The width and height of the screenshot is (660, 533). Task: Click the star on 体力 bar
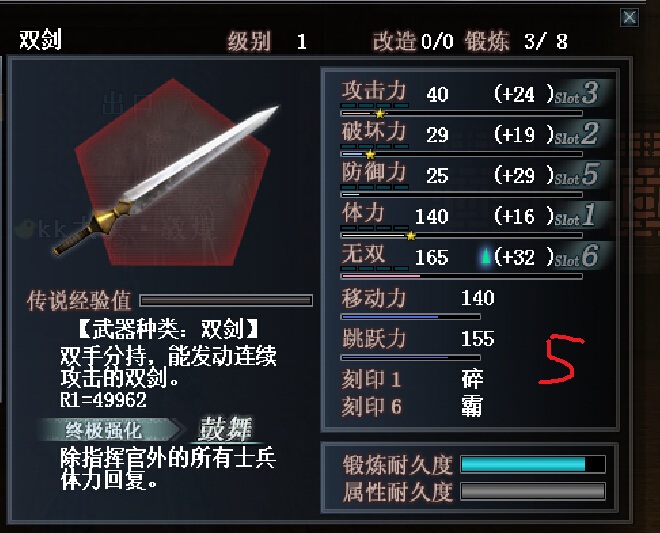[x=411, y=236]
